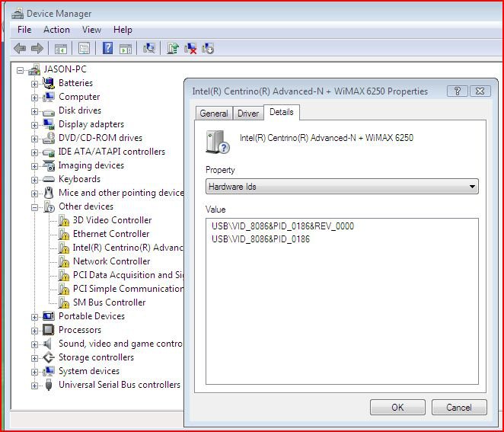Screen dimensions: 504x432
Task: Open the View menu
Action: pos(91,30)
